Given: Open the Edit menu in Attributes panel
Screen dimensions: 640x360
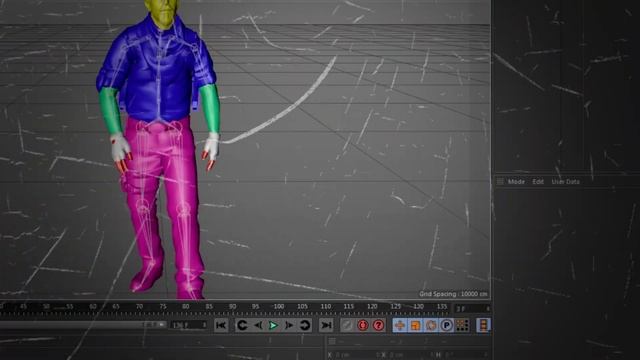Looking at the screenshot, I should 538,182.
